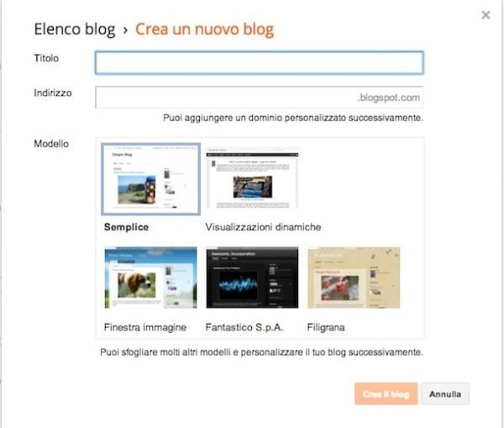
Task: Click the Indirizzo field label
Action: [52, 92]
